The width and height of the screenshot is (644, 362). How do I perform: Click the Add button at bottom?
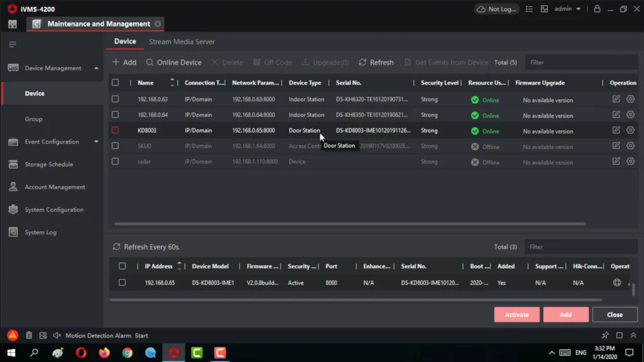click(565, 314)
